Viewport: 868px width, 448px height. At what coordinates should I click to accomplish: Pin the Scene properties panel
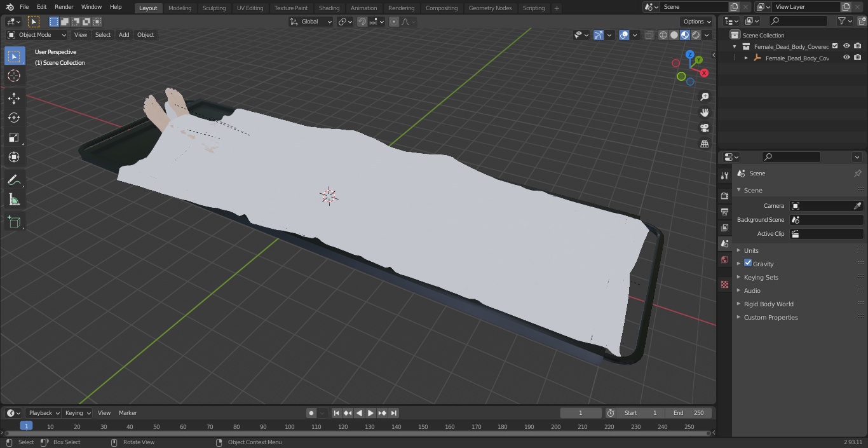pos(857,173)
